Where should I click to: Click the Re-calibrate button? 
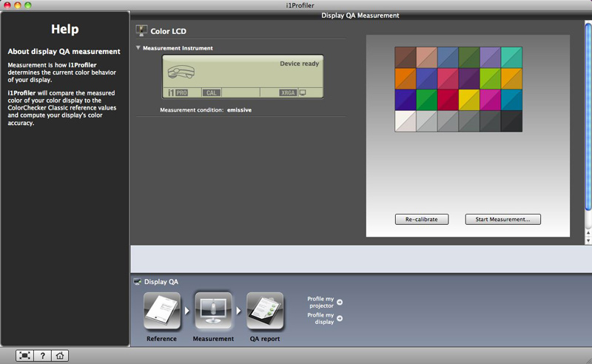pyautogui.click(x=422, y=219)
